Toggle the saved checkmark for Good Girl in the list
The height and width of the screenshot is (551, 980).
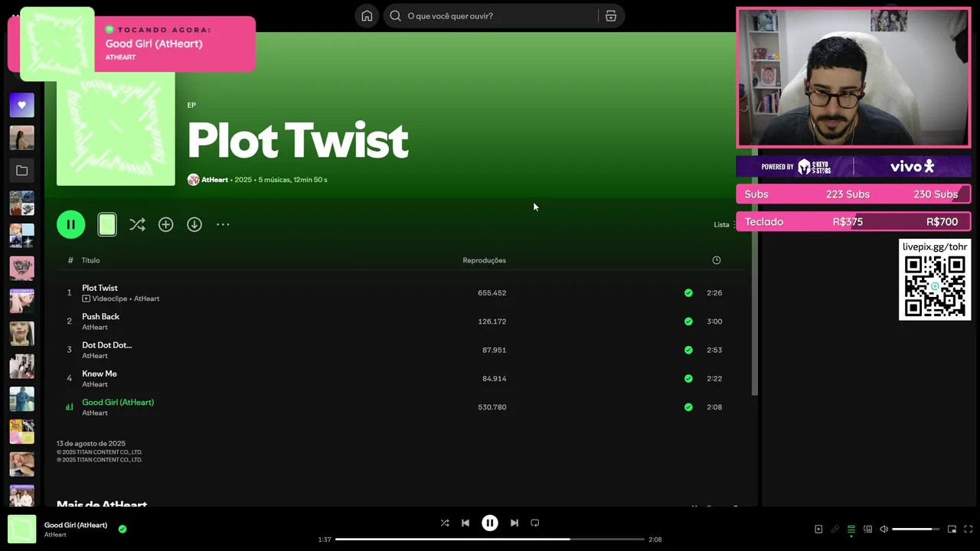688,407
